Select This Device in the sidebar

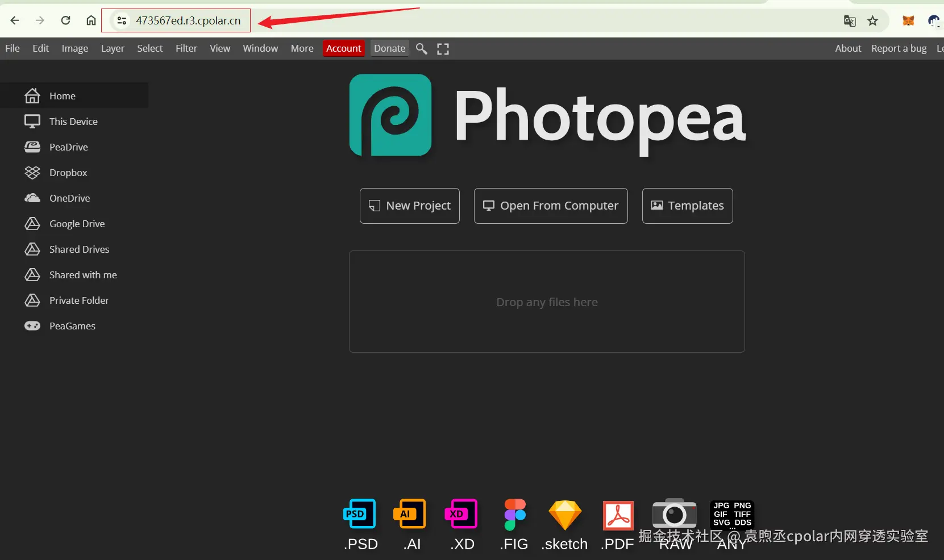click(x=74, y=121)
